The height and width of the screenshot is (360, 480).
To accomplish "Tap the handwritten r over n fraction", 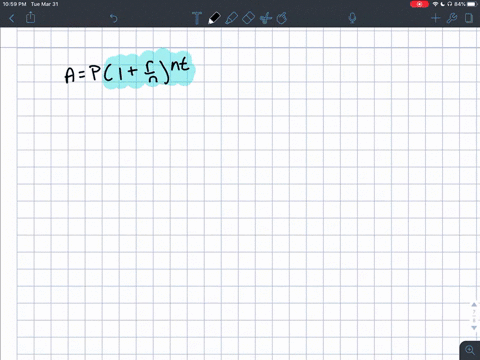I will 152,72.
